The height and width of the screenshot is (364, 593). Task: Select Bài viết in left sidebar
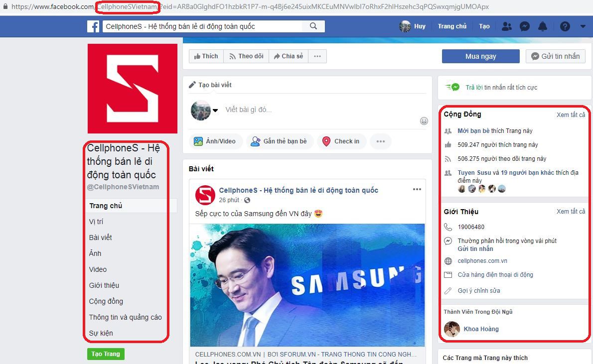pos(101,238)
